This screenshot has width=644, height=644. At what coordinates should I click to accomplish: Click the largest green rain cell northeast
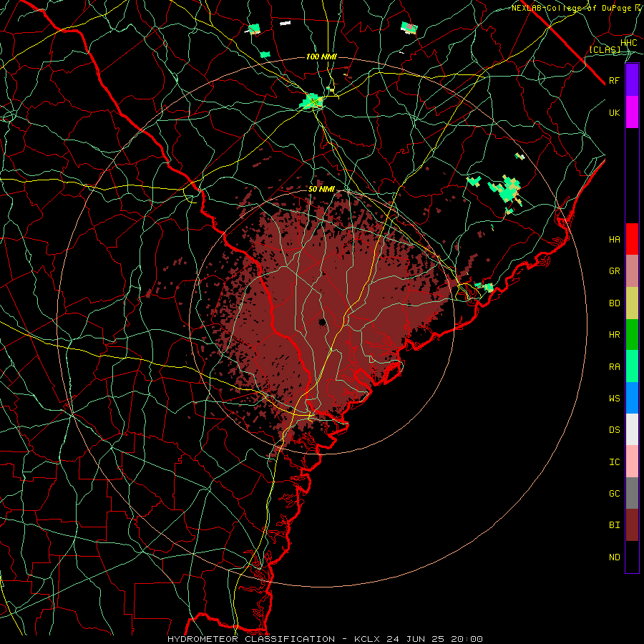click(507, 190)
